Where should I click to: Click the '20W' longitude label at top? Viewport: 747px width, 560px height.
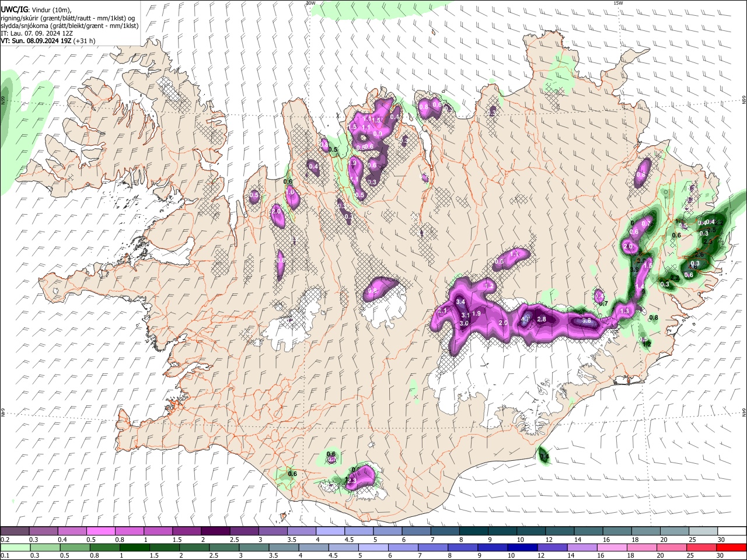(310, 3)
